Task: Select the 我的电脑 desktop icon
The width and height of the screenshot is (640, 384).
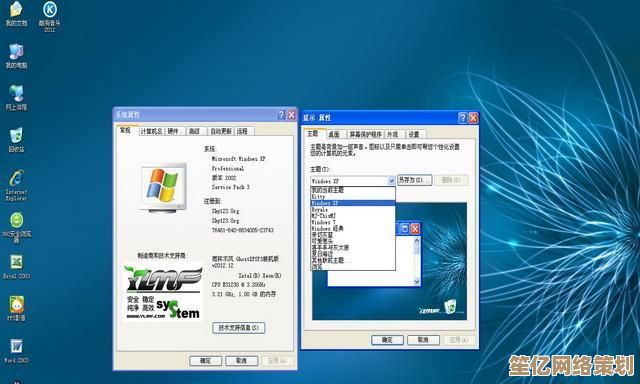Action: pos(16,56)
